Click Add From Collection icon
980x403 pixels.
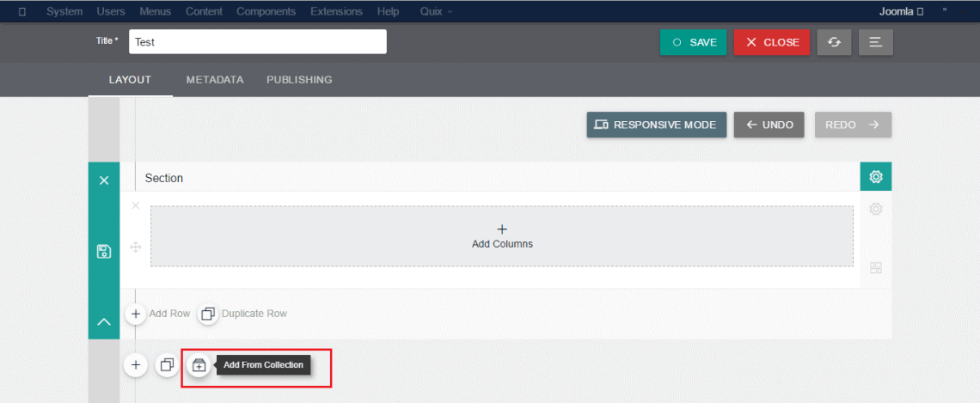point(199,365)
